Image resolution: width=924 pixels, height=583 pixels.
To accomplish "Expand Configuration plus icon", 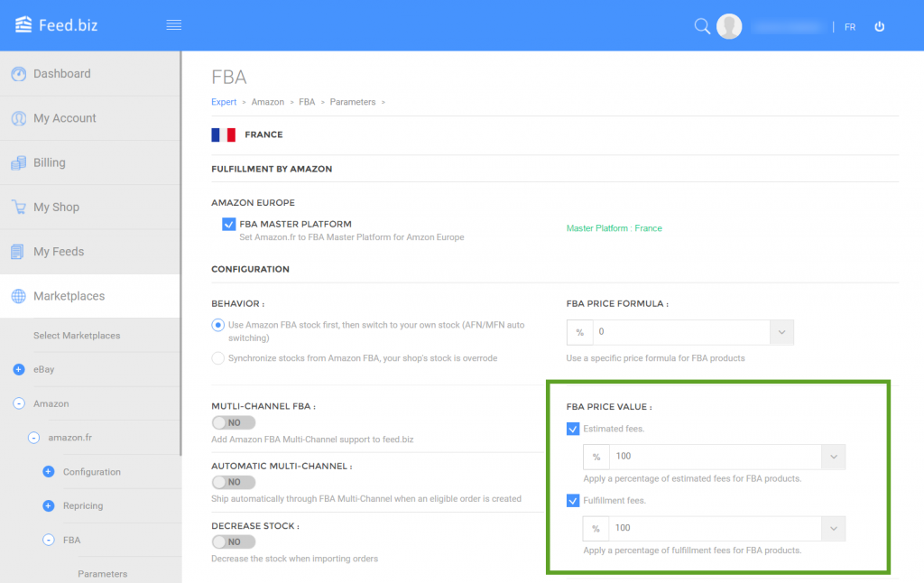I will coord(49,472).
